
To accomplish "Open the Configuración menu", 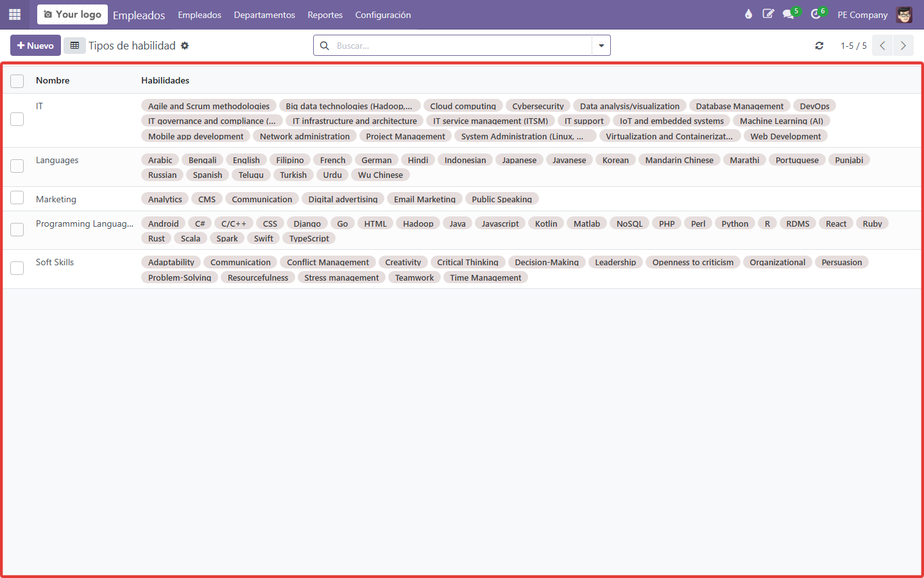I will click(383, 15).
